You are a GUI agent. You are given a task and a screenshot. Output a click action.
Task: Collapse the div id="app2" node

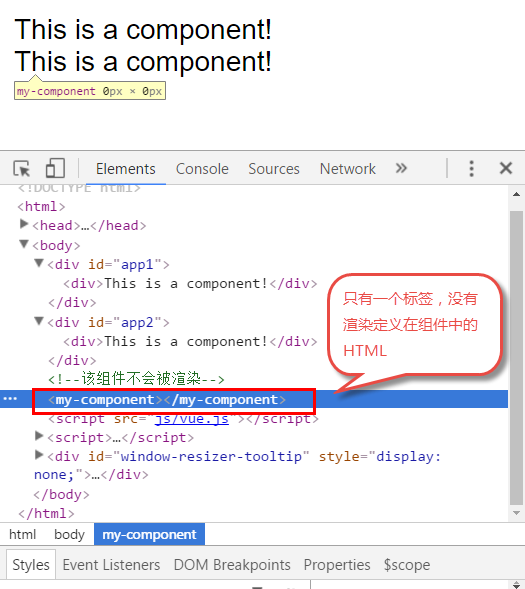click(x=39, y=321)
